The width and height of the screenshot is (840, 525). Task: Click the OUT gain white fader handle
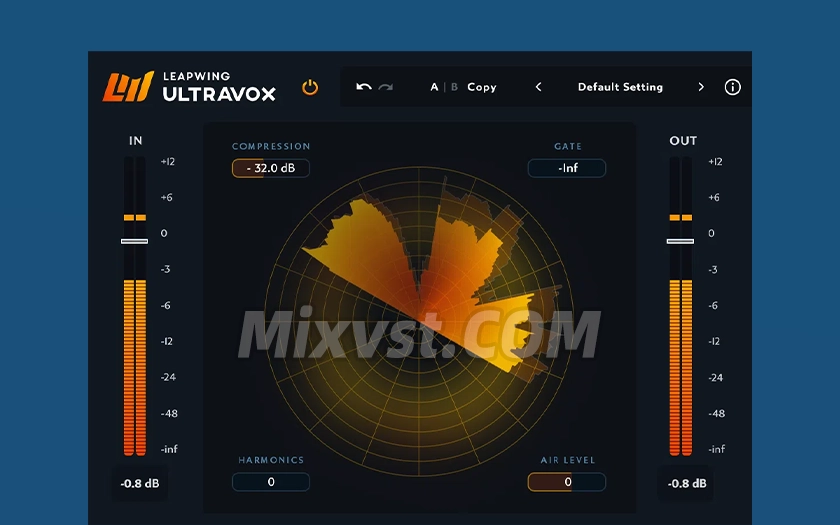[x=680, y=241]
